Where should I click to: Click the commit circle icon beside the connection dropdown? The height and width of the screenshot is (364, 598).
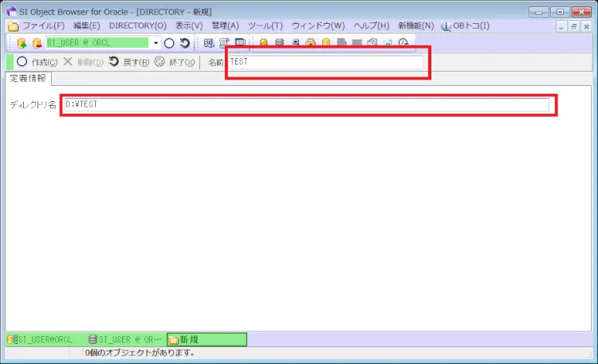(169, 43)
